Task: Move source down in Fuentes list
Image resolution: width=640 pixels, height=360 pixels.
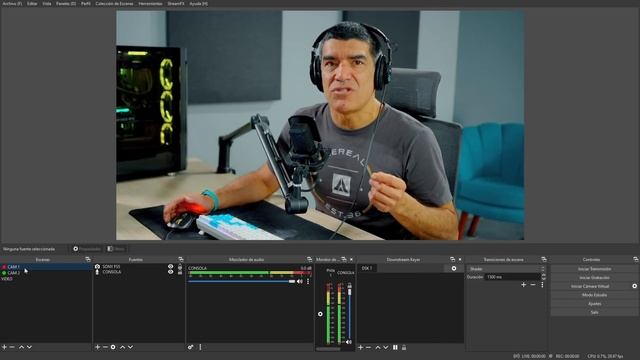Action: pyautogui.click(x=131, y=347)
